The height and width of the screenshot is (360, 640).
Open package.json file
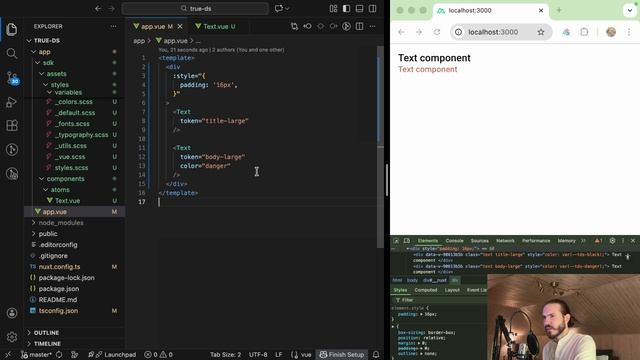[59, 289]
